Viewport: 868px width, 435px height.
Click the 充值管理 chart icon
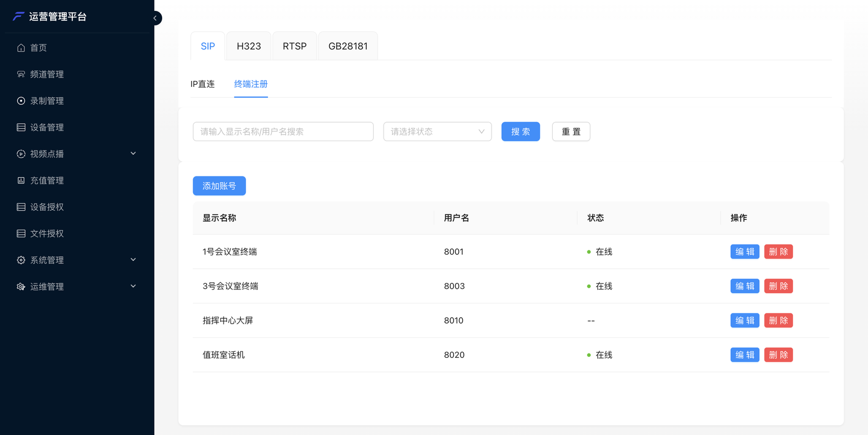pos(21,180)
